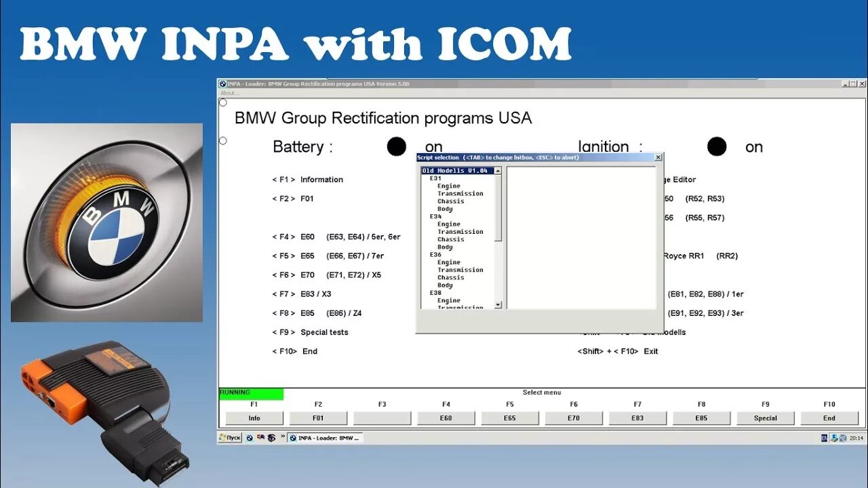Select E36 in script list
This screenshot has height=488, width=868.
click(435, 255)
